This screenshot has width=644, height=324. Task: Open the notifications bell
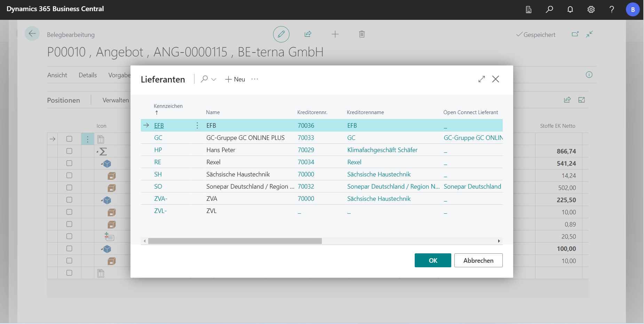(x=570, y=9)
